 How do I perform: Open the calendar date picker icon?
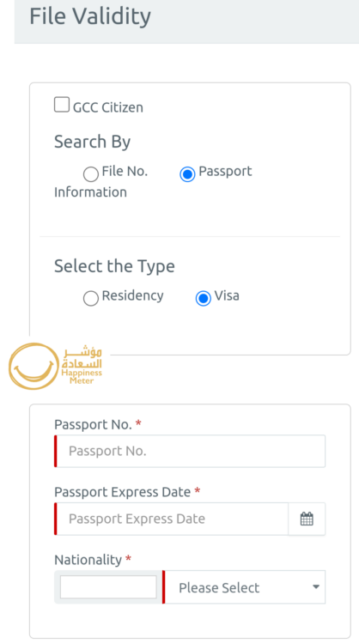point(307,519)
